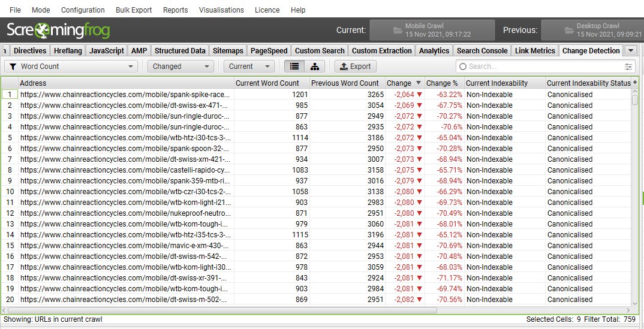
Task: Open the Visualisations menu
Action: pos(221,10)
